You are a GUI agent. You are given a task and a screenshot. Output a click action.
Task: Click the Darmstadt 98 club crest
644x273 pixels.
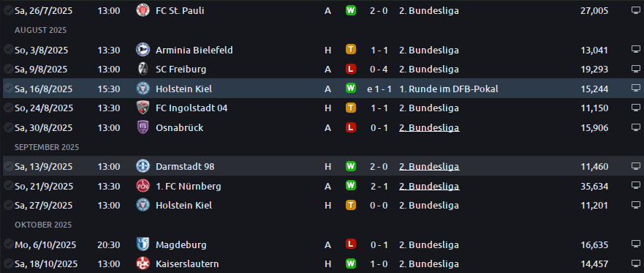143,166
